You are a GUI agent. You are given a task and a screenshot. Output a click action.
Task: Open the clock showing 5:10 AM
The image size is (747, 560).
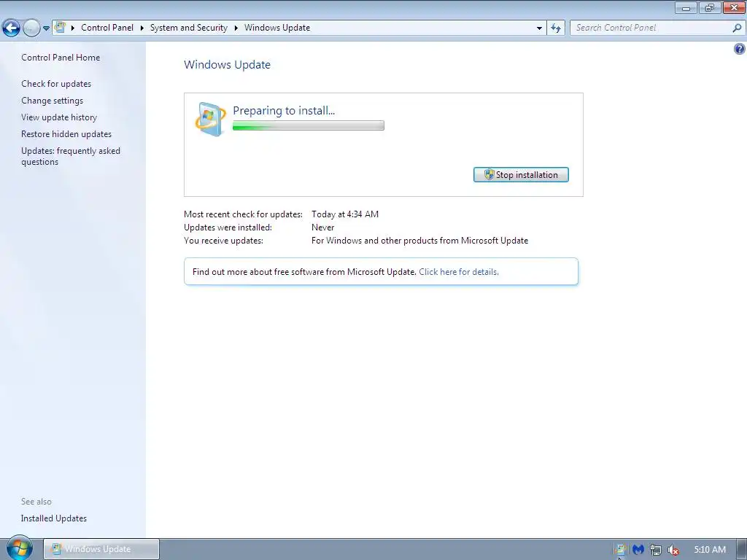pos(710,550)
